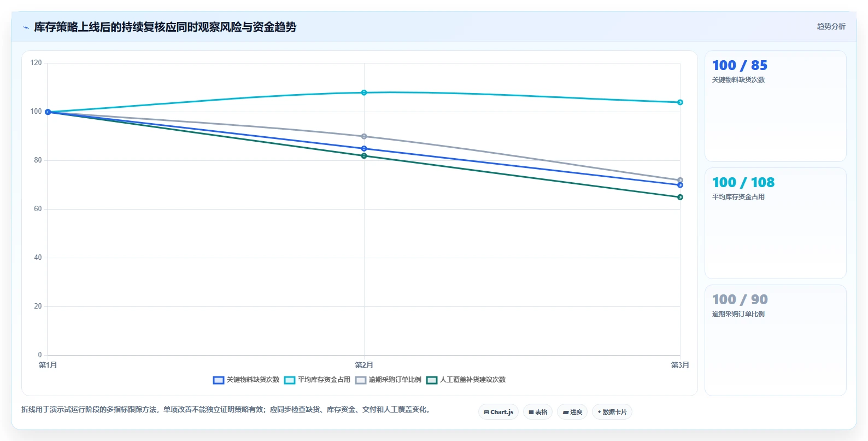Click the 120 y-axis label

36,63
